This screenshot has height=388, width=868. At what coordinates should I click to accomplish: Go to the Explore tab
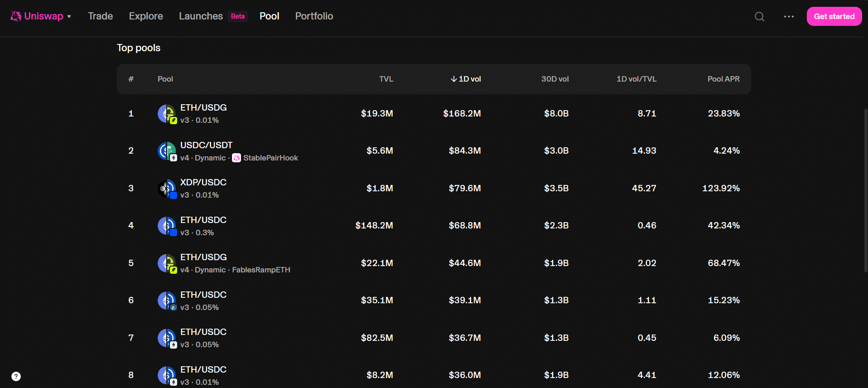click(146, 16)
